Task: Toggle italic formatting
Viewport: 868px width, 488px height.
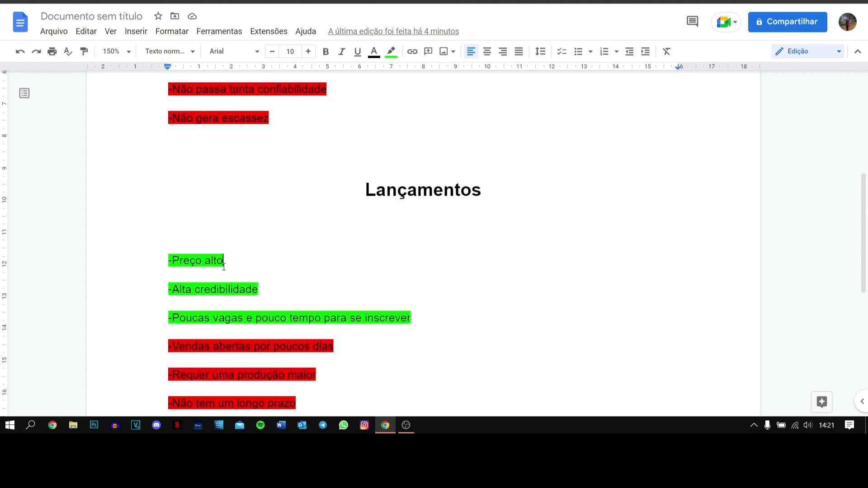Action: (342, 52)
